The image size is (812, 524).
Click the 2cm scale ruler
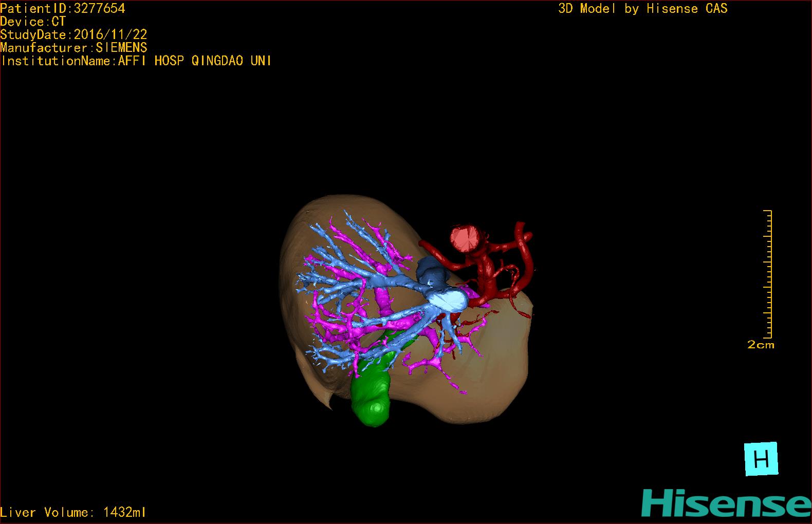tap(768, 274)
